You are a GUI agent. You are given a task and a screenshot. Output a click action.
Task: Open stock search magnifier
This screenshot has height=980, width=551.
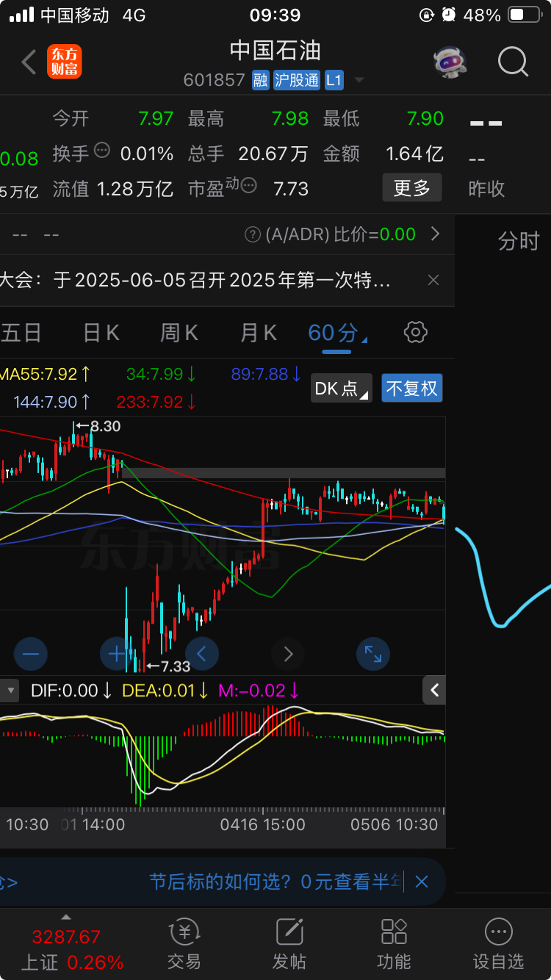point(513,62)
